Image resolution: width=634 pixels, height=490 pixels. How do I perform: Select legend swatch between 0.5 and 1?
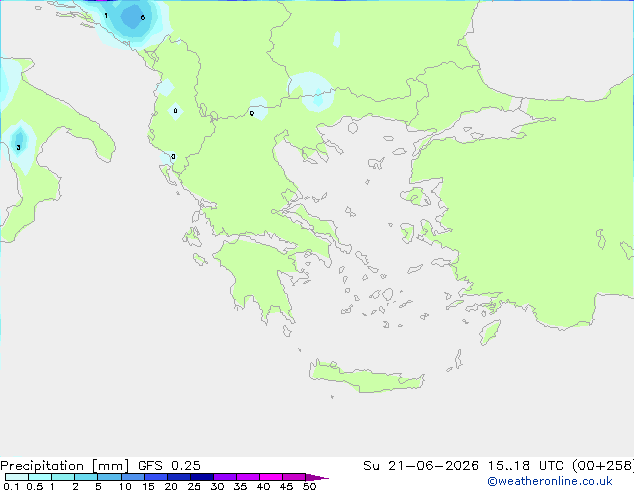click(x=40, y=477)
